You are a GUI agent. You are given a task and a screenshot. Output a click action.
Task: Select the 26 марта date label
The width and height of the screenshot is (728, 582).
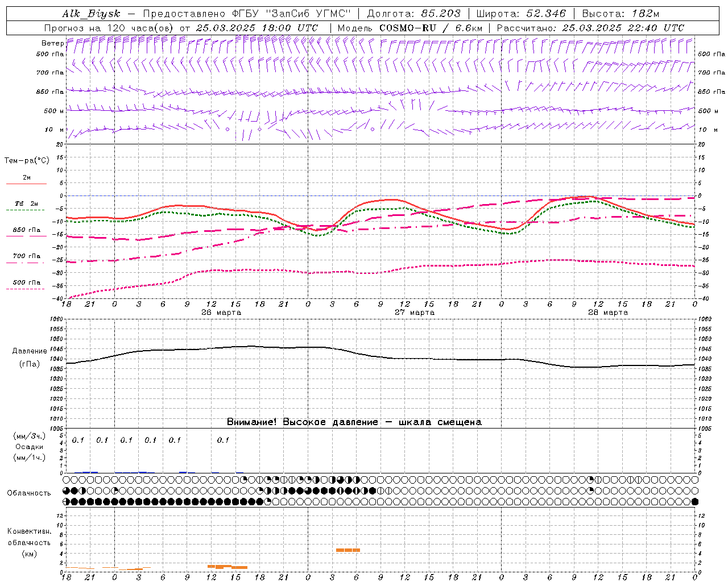(221, 313)
